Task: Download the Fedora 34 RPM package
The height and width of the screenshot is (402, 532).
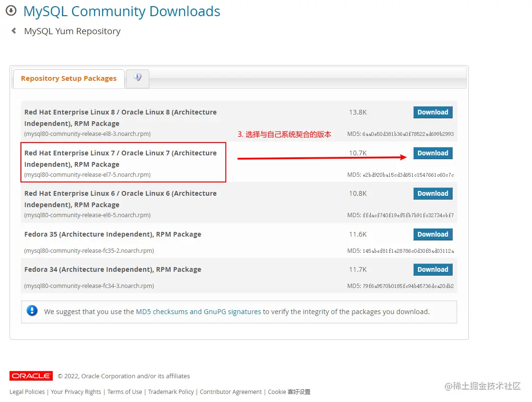Action: [433, 269]
